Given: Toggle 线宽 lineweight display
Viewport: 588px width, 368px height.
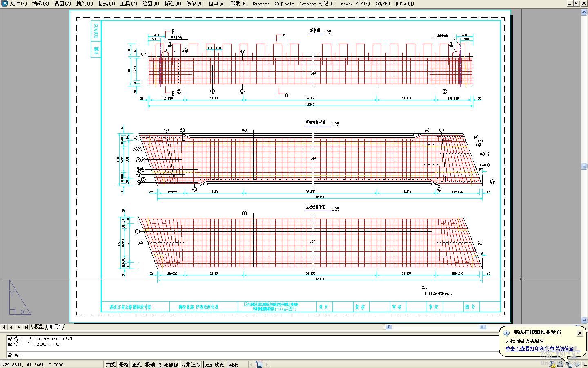Looking at the screenshot, I should point(220,364).
